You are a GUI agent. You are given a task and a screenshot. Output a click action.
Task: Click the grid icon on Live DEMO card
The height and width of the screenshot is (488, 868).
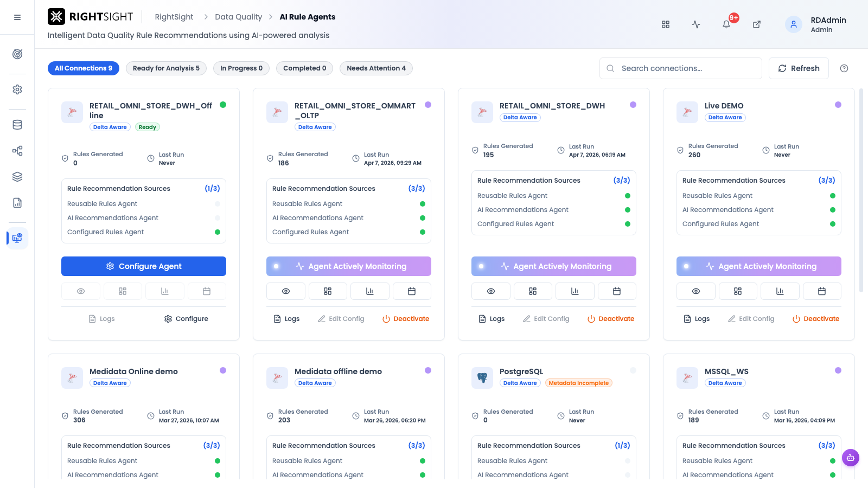coord(738,291)
